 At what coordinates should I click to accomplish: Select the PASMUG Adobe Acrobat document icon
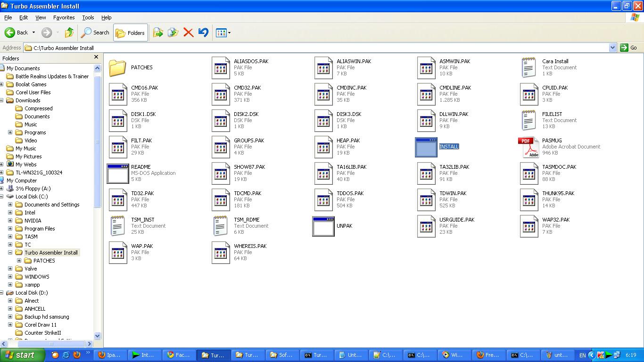[528, 147]
